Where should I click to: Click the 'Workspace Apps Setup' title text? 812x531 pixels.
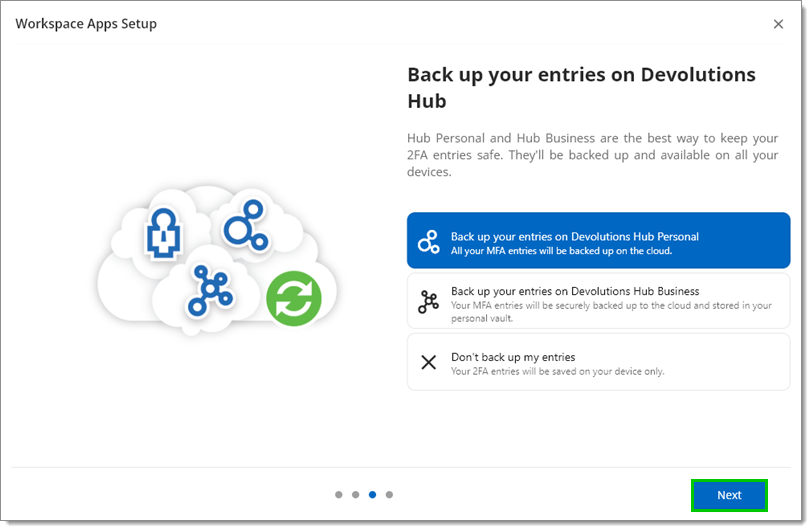coord(86,24)
